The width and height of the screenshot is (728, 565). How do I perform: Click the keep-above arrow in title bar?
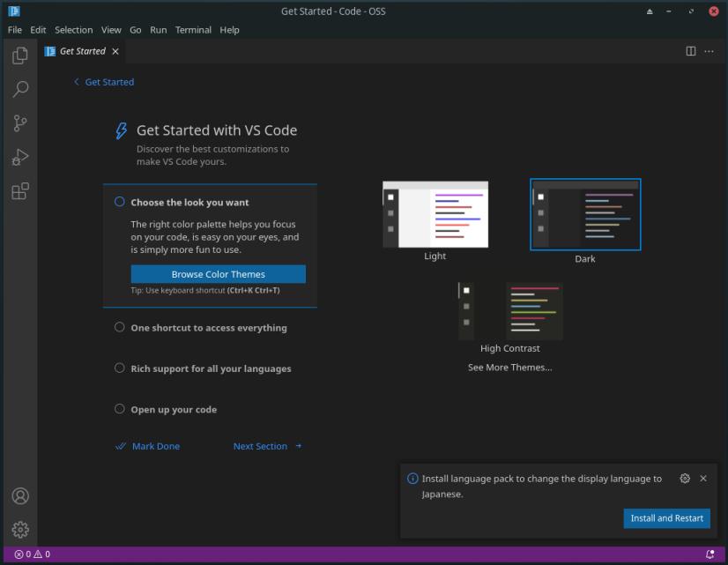click(650, 11)
